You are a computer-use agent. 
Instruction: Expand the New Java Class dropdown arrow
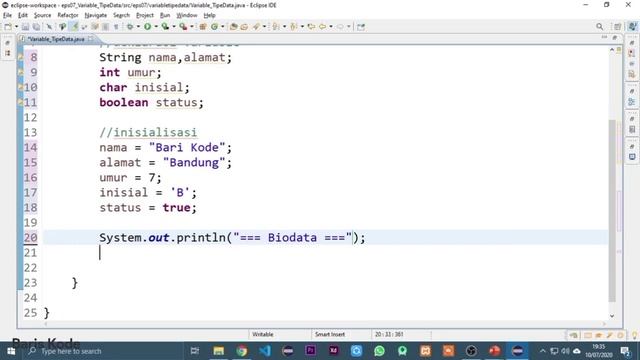click(222, 27)
